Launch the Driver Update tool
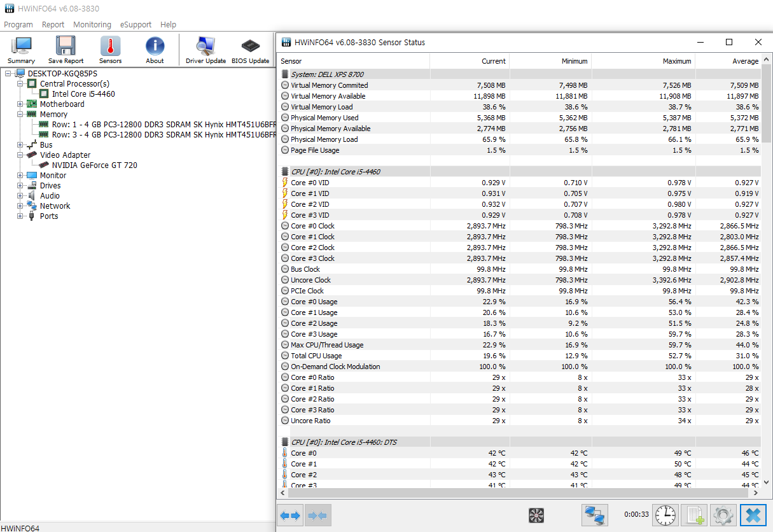 [205, 50]
